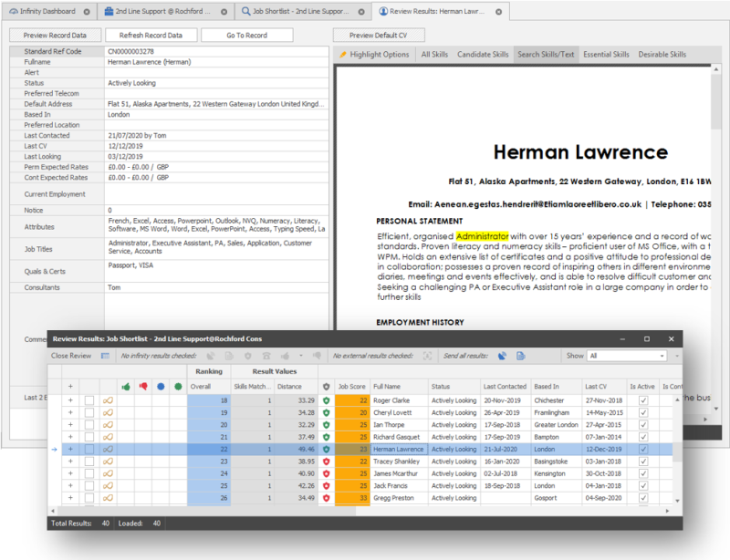Click the orange Job Score cell for Gregg Preston
730x560 pixels.
pyautogui.click(x=351, y=498)
